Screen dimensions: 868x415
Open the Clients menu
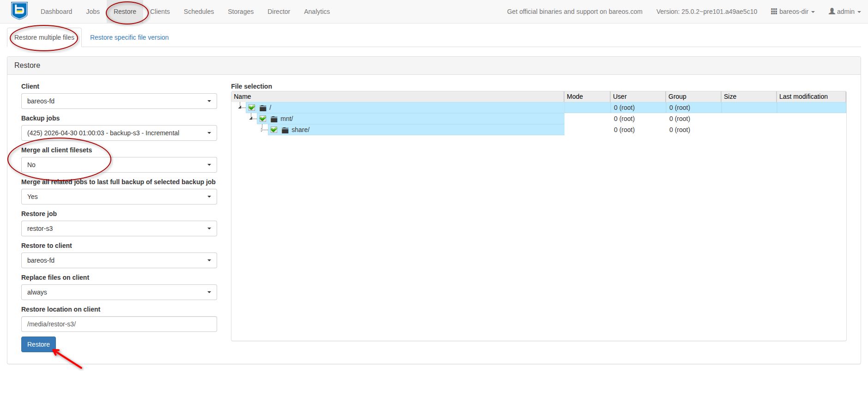point(160,12)
